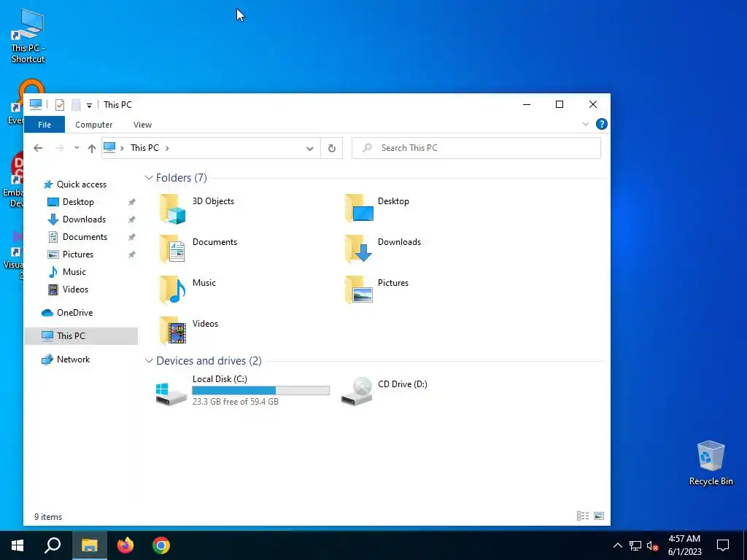Click the chevron after This PC in address bar
Viewport: 747px width, 560px height.
[167, 148]
